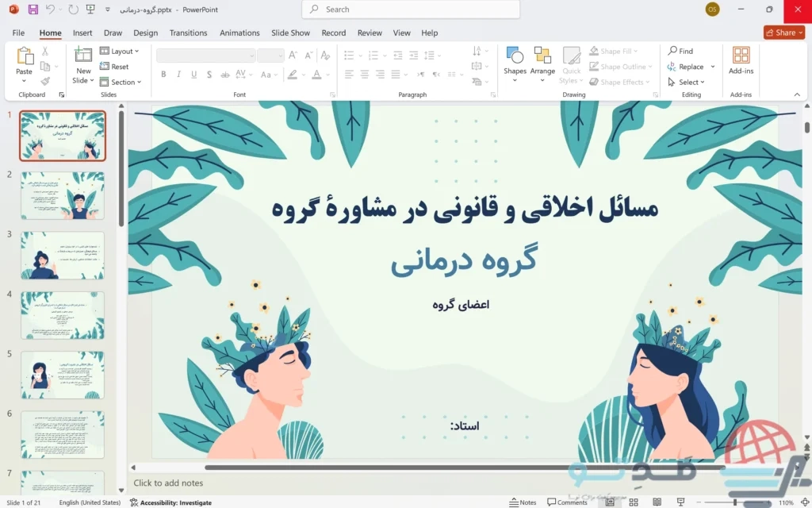Image resolution: width=812 pixels, height=508 pixels.
Task: Click the Comments button in status bar
Action: (x=568, y=502)
